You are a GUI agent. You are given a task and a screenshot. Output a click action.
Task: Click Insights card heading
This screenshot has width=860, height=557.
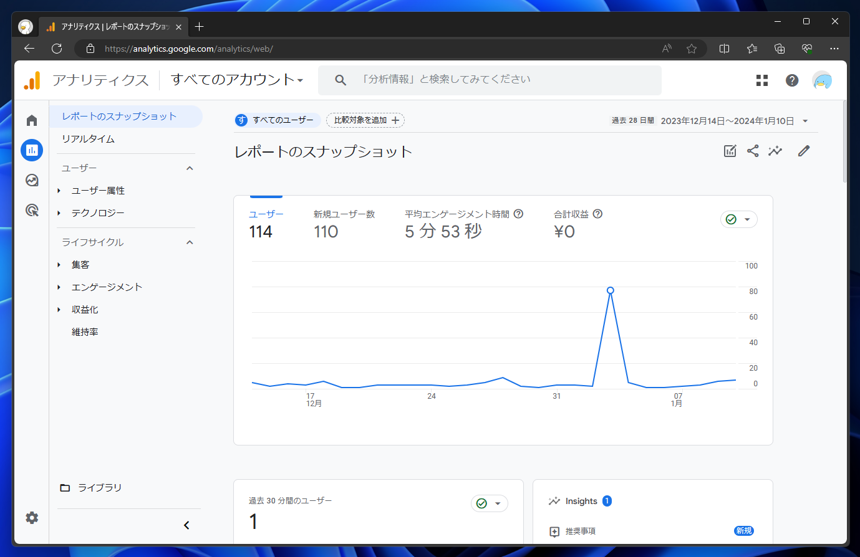point(581,501)
